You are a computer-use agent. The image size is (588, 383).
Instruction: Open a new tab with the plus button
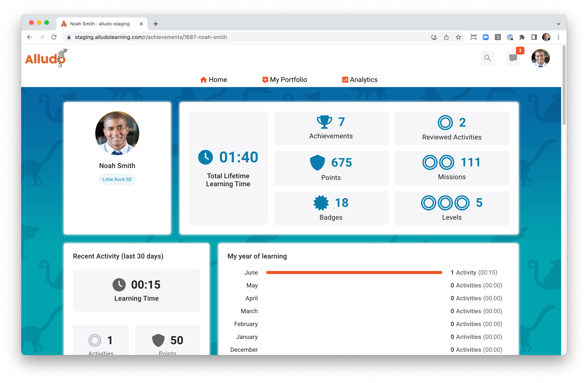(x=156, y=24)
